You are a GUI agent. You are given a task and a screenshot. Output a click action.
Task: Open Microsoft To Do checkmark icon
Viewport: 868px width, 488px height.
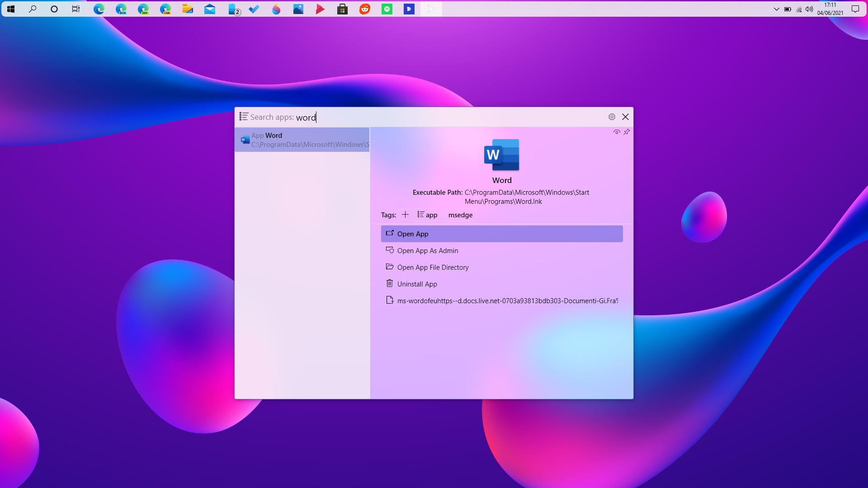[254, 9]
